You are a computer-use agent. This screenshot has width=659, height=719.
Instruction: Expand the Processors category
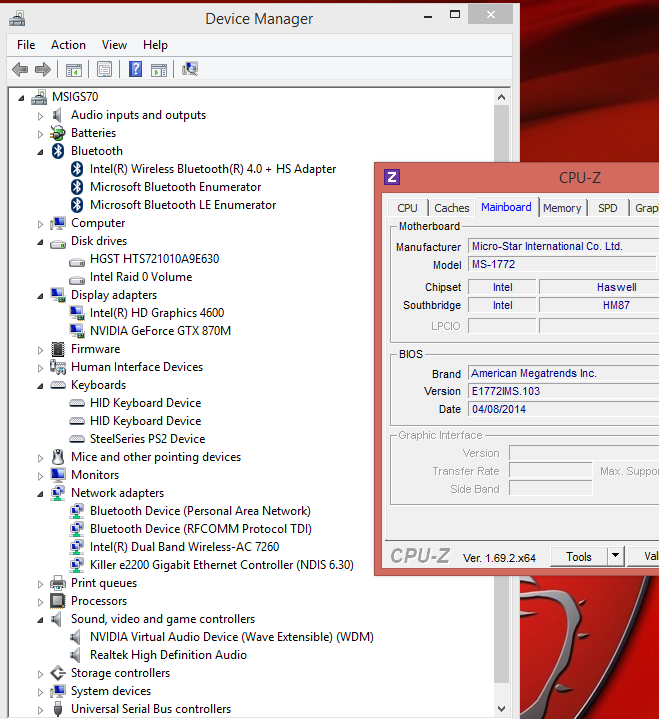[41, 601]
